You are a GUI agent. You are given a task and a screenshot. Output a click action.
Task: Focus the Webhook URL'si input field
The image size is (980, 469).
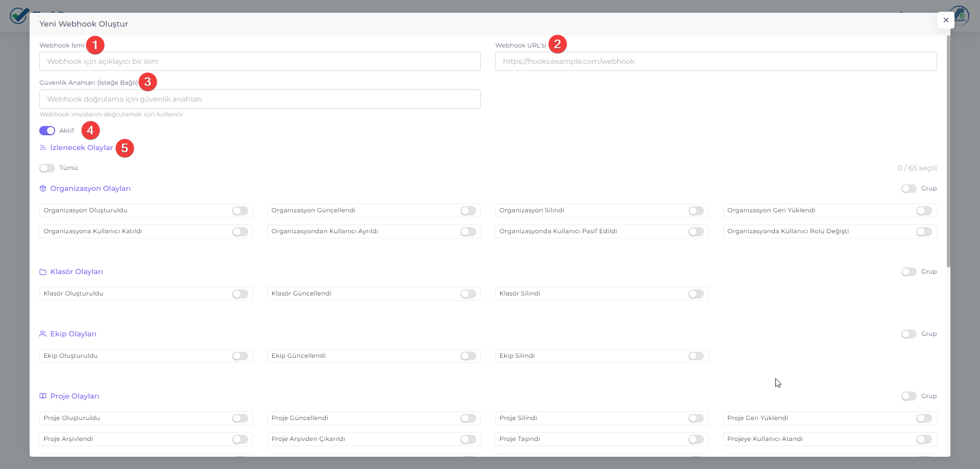pos(716,61)
